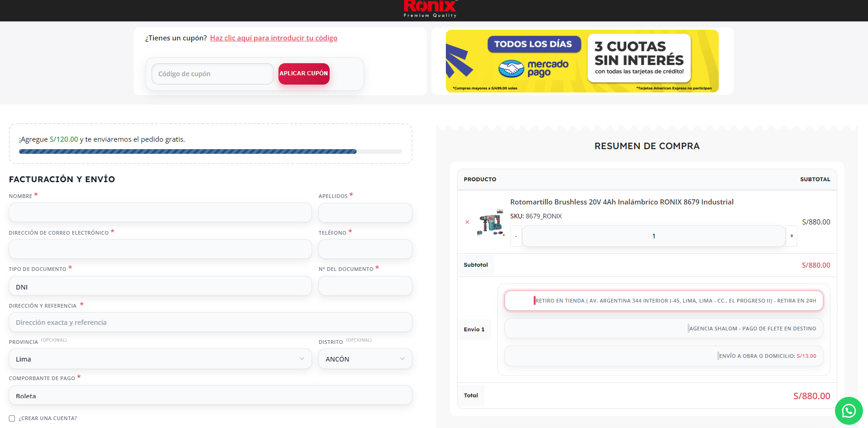The image size is (868, 428).
Task: Check the '¿Crear una cuenta?' checkbox
Action: coord(12,418)
